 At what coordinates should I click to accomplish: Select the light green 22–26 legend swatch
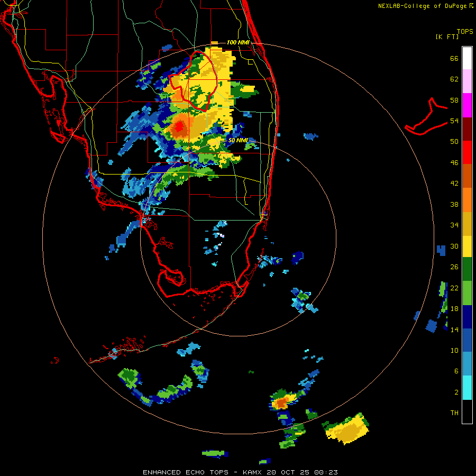(x=467, y=293)
